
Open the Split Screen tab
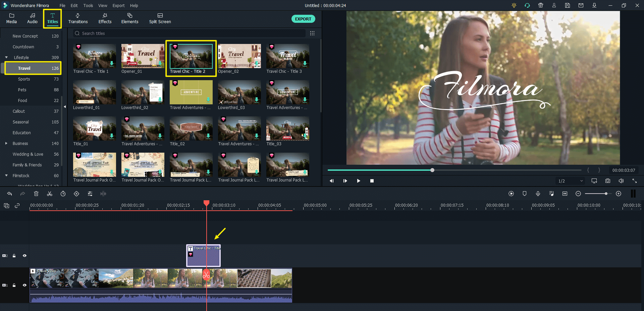pyautogui.click(x=160, y=18)
